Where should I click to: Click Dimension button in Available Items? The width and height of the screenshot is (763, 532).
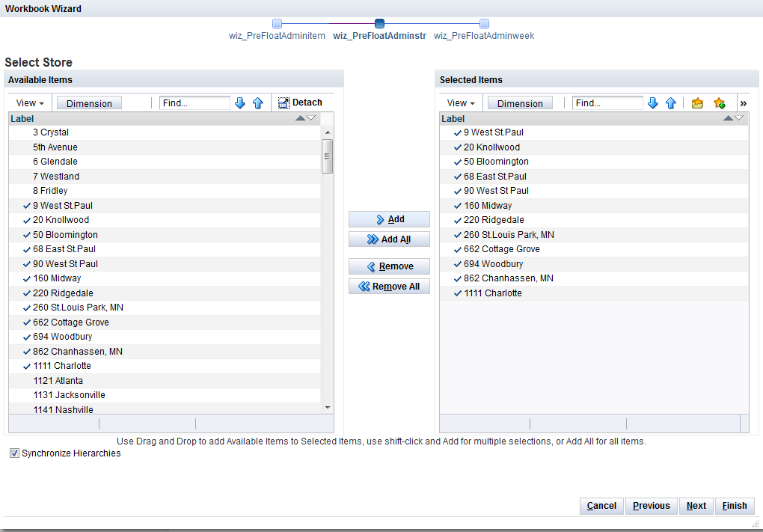click(x=89, y=103)
